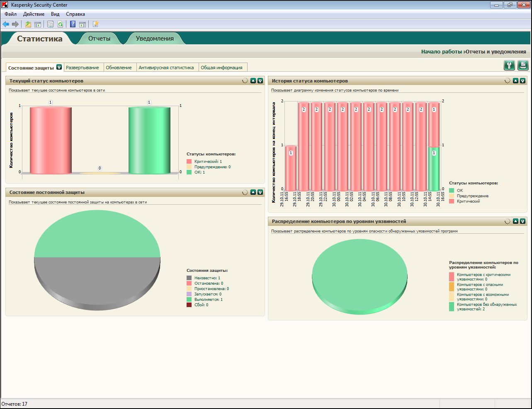The image size is (532, 409).
Task: Open the 'Антивирусная статистика' statistics page
Action: click(x=166, y=68)
